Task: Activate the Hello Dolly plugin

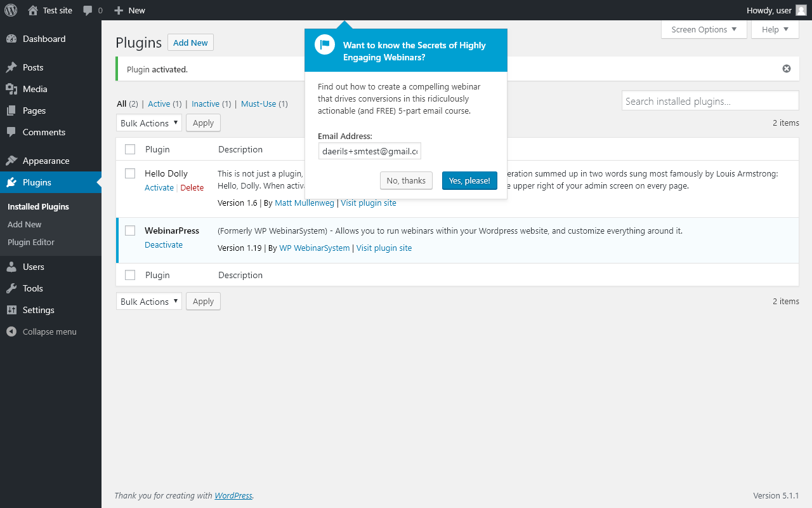Action: click(x=159, y=187)
